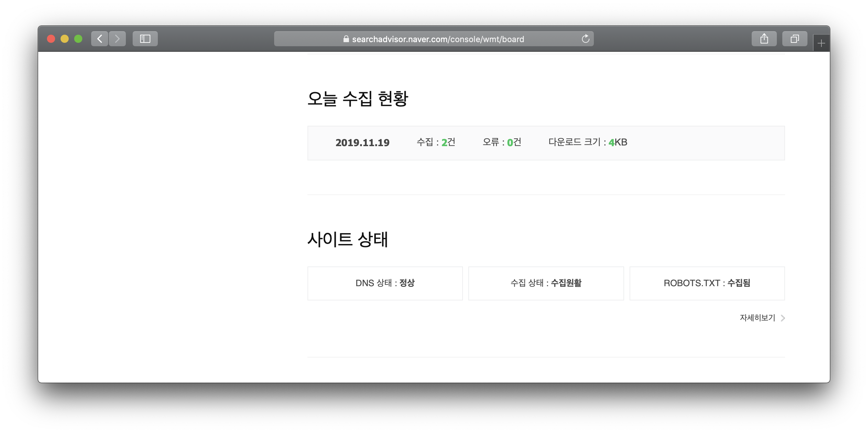Click the green full screen window button
The width and height of the screenshot is (868, 433).
click(78, 39)
